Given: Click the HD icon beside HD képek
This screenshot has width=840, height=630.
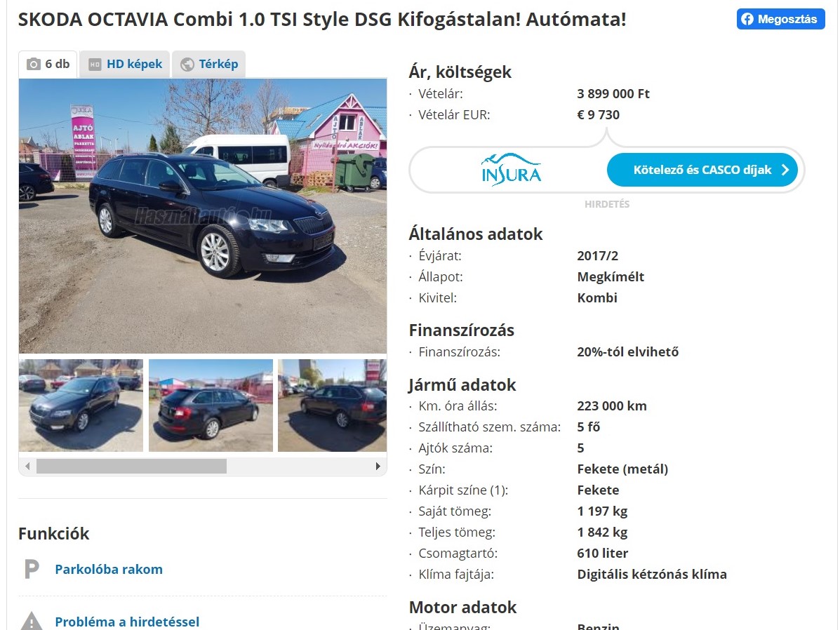Looking at the screenshot, I should click(95, 65).
